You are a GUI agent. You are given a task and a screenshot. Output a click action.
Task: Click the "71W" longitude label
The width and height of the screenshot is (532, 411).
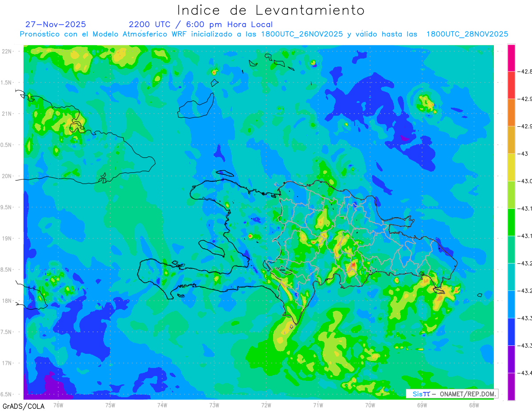318,405
